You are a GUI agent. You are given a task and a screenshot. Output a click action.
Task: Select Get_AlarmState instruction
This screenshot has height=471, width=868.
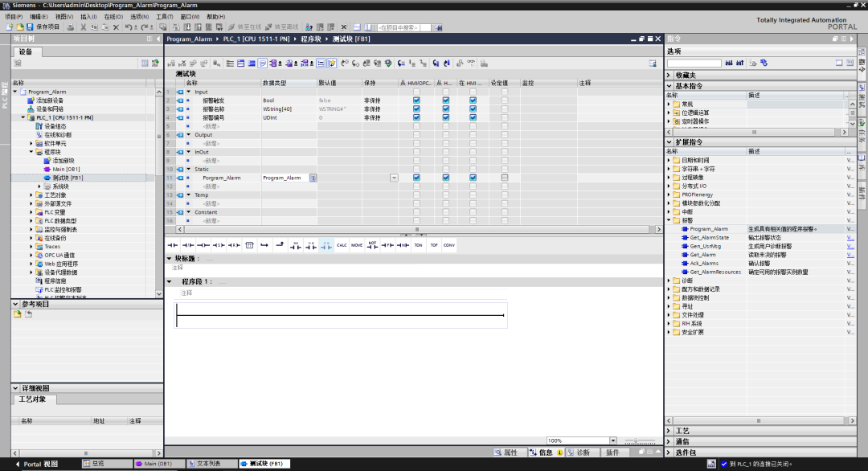point(709,238)
